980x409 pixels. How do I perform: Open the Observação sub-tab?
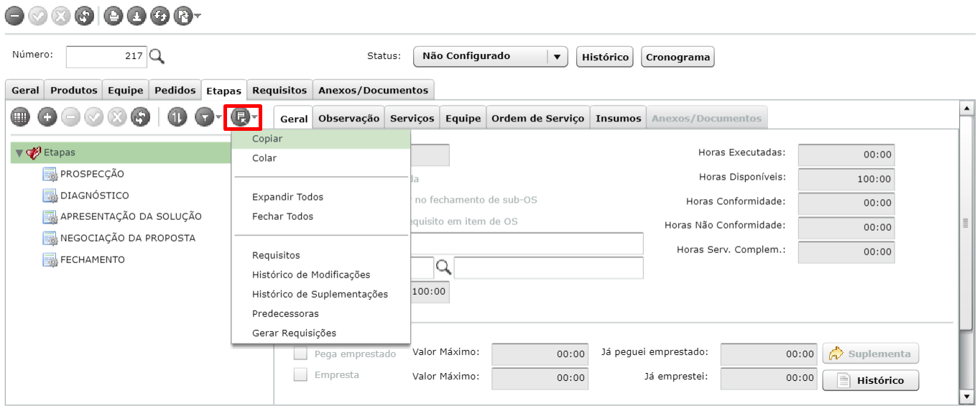348,118
